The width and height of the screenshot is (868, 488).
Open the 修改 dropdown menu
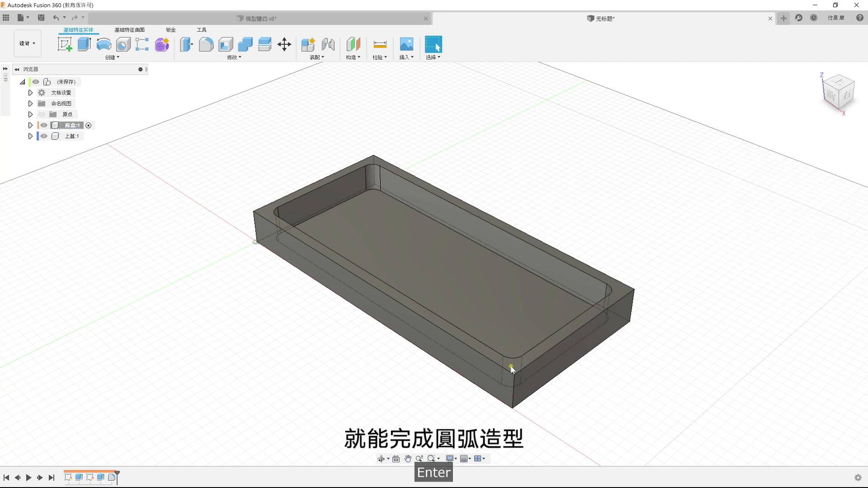(x=234, y=57)
